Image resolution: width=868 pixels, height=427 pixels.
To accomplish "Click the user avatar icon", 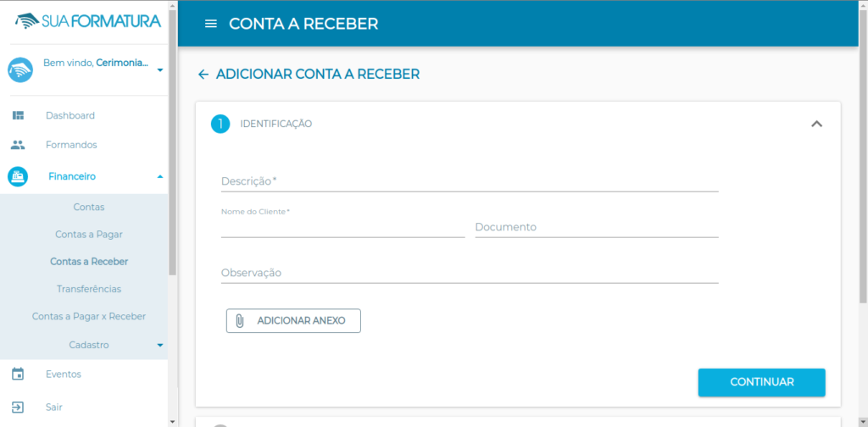I will (20, 70).
